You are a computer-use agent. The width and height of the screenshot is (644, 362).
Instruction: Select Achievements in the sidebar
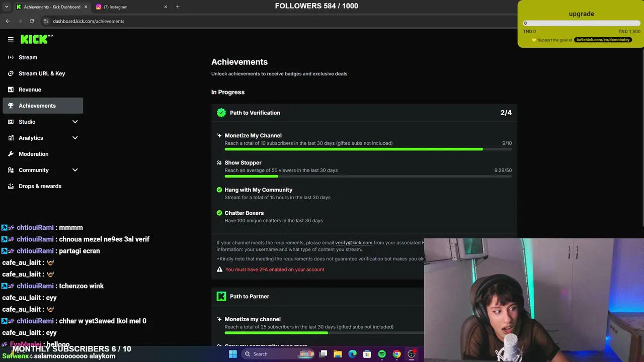coord(43,106)
